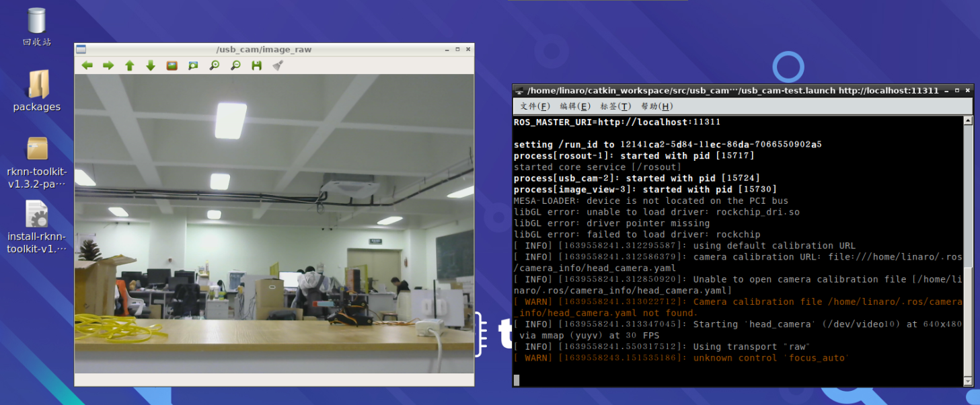The width and height of the screenshot is (980, 405).
Task: Click the terminal scrollbar up arrow
Action: [968, 121]
